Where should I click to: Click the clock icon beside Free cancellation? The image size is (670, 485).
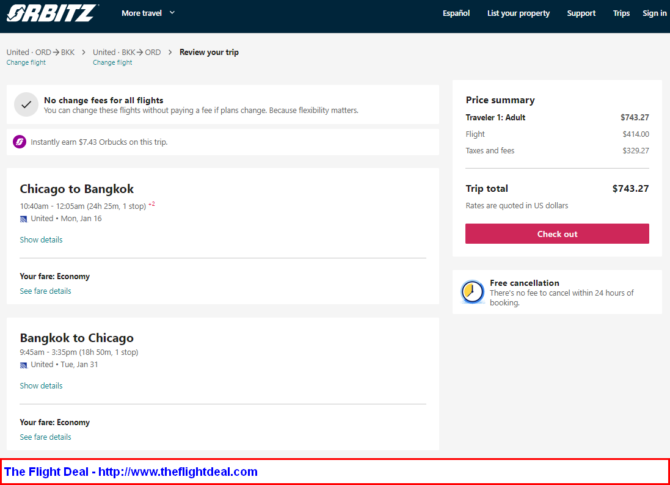tap(472, 292)
